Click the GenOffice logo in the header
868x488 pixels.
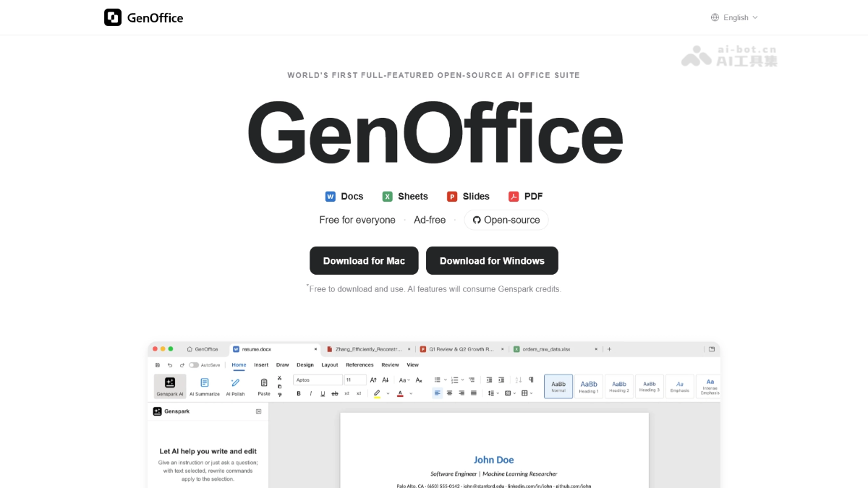143,17
